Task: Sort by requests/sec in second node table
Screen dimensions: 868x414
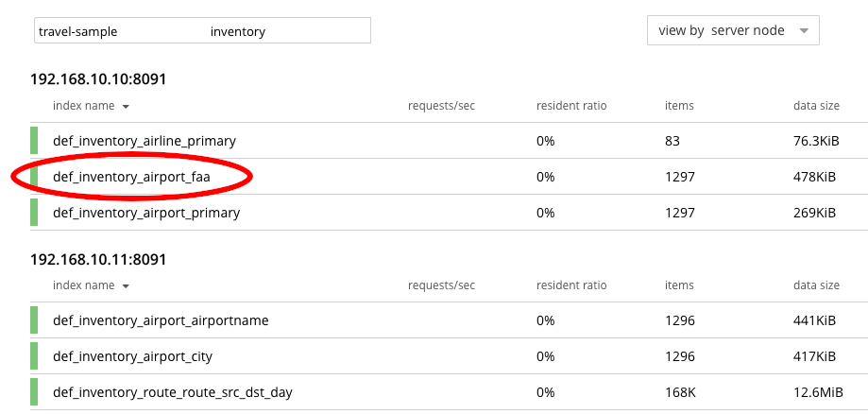Action: point(441,285)
